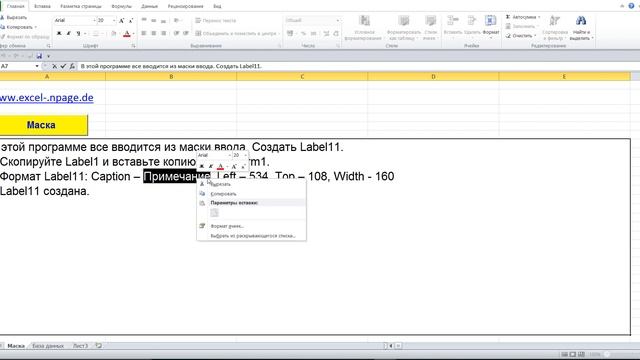Open the ribbon font name Arial dropdown
The height and width of the screenshot is (360, 640).
(94, 20)
